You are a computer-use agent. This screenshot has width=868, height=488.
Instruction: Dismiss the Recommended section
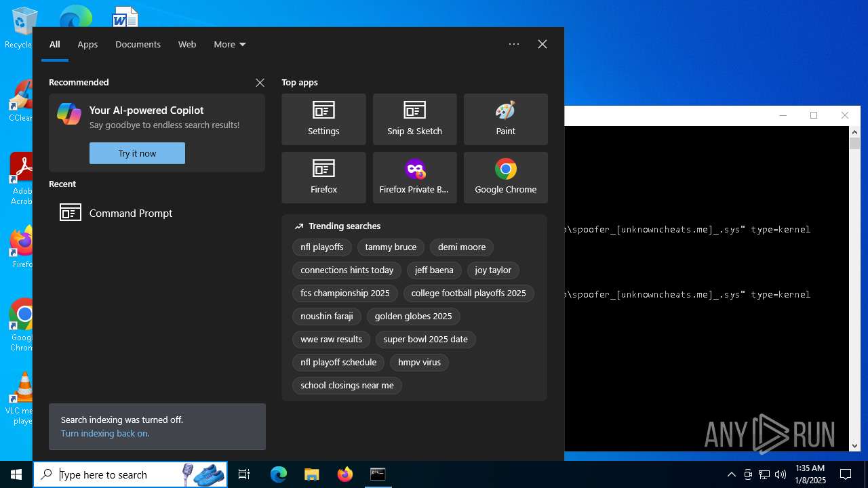pos(260,83)
